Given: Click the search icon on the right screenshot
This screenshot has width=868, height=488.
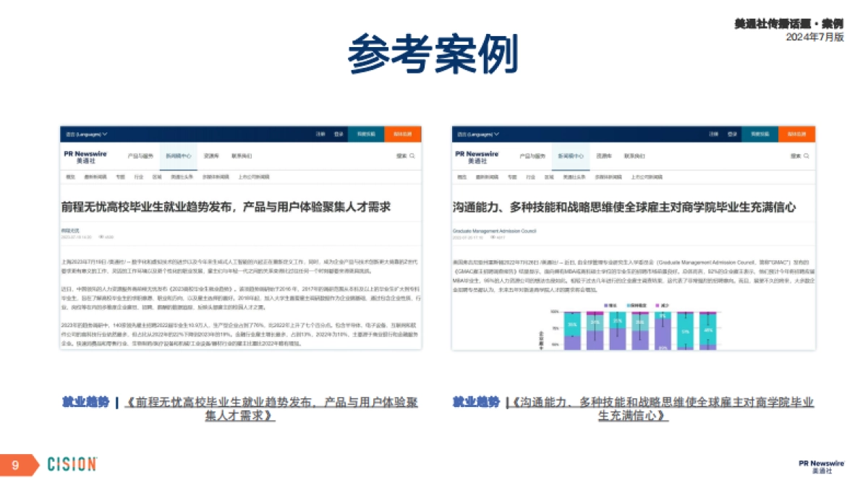Looking at the screenshot, I should coord(805,156).
